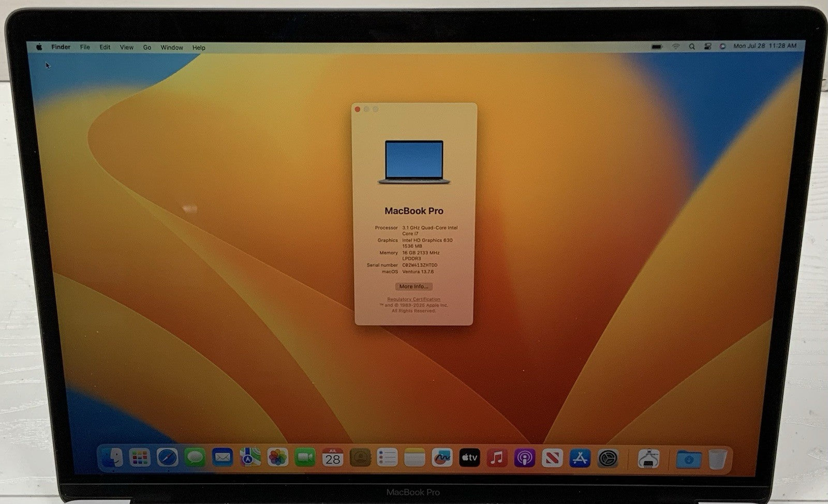Activate Siri from the menu bar
This screenshot has height=504, width=828.
point(722,46)
